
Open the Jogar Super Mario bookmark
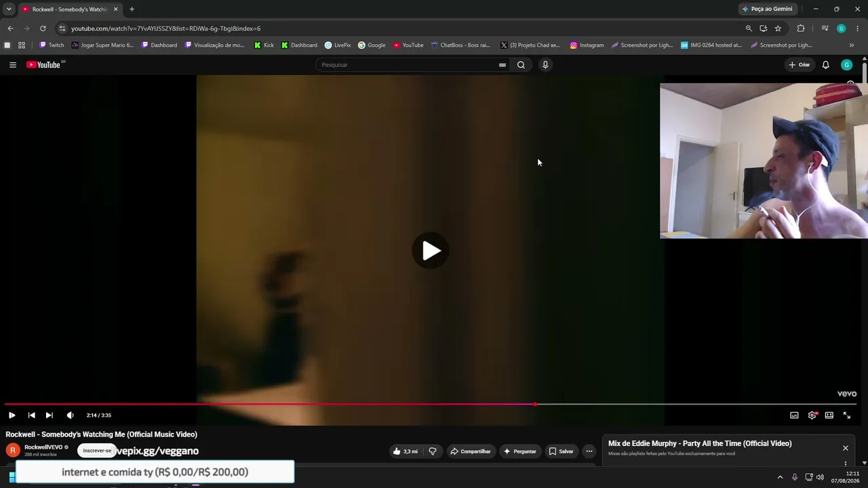[102, 45]
